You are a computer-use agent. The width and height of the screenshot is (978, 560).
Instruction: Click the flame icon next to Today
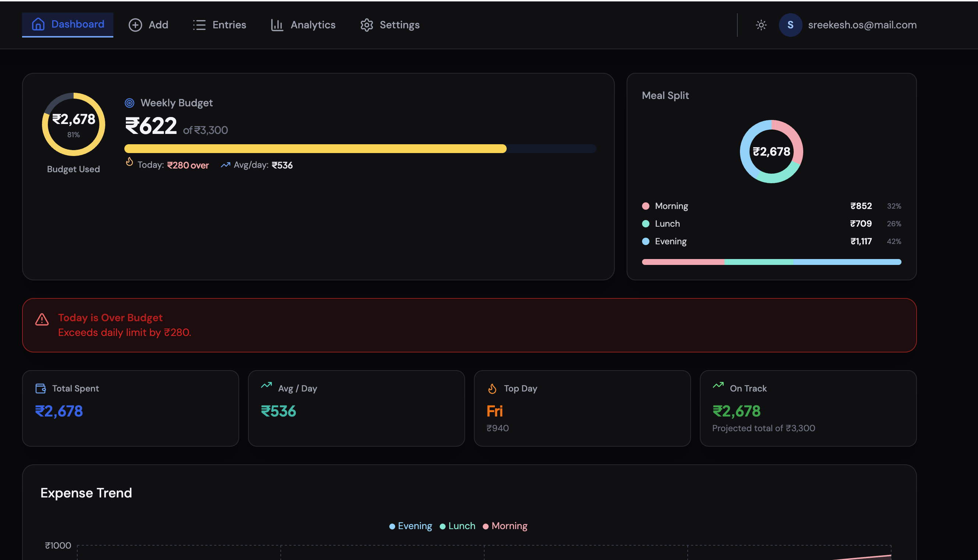tap(129, 162)
